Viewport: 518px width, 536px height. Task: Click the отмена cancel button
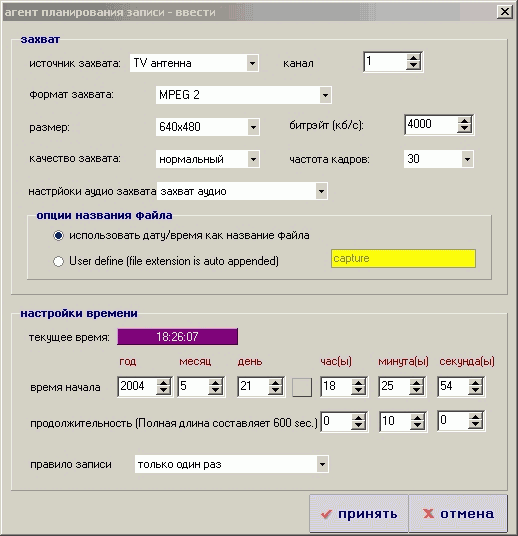pos(458,514)
